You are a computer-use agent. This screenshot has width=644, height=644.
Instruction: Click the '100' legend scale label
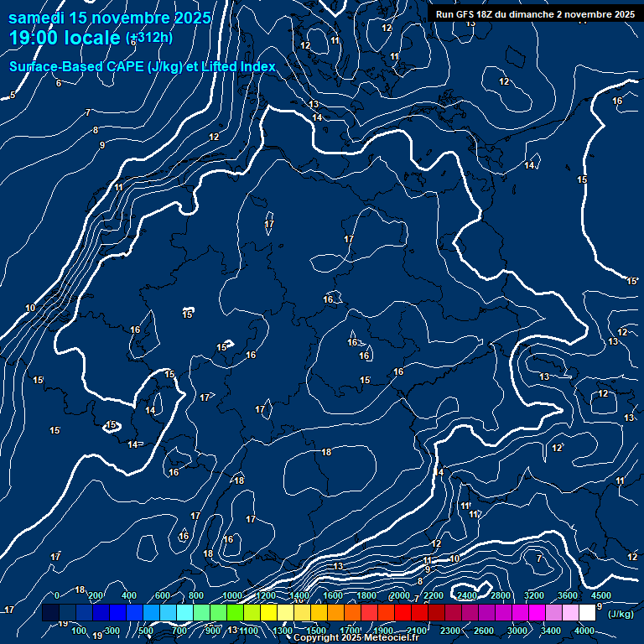(79, 631)
